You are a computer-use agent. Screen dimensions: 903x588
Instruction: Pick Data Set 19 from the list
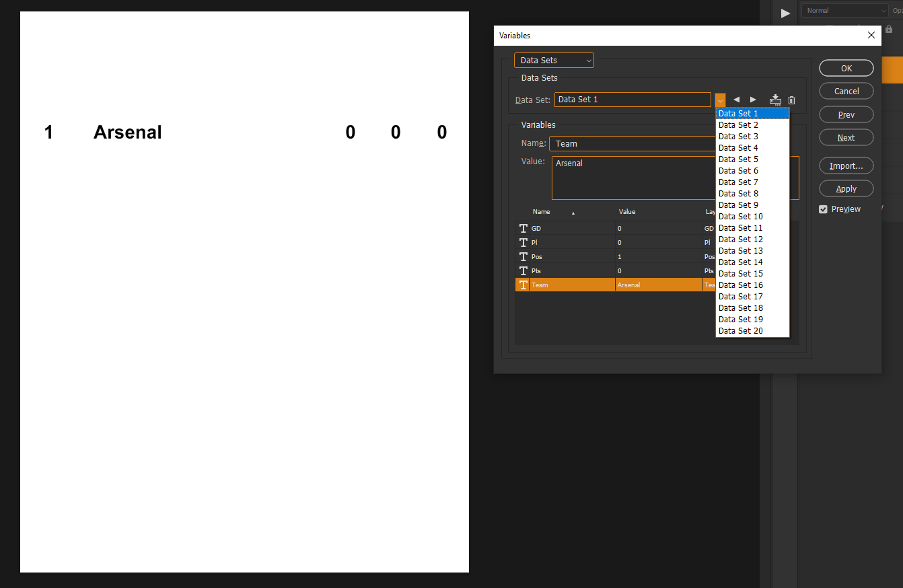pyautogui.click(x=752, y=320)
